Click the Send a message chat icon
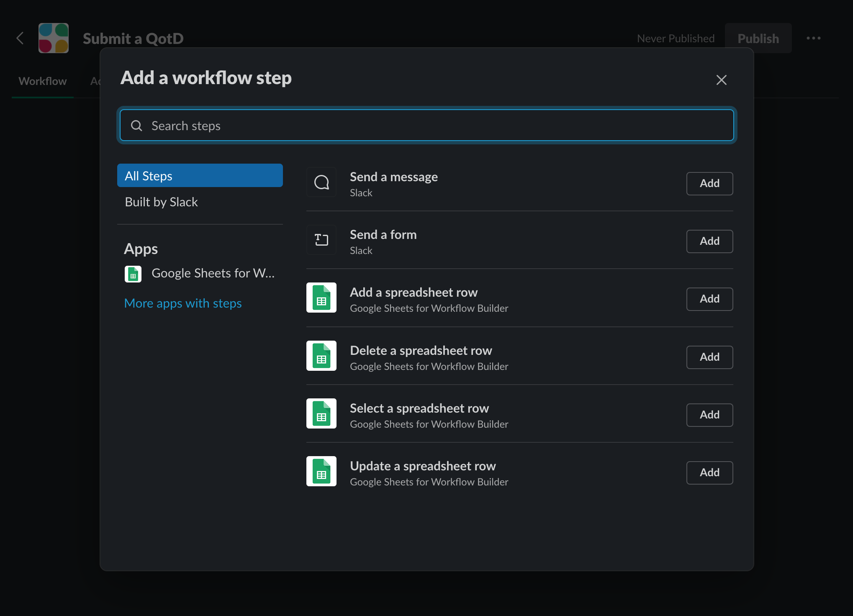This screenshot has height=616, width=853. [x=321, y=182]
